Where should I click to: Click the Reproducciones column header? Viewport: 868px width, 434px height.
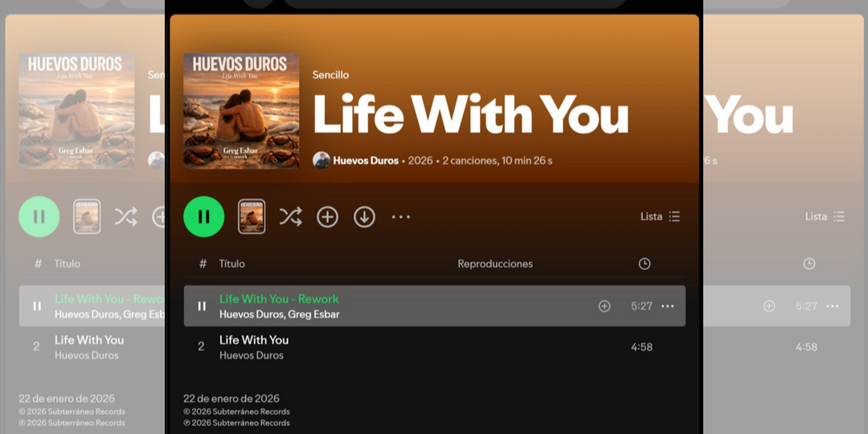495,264
